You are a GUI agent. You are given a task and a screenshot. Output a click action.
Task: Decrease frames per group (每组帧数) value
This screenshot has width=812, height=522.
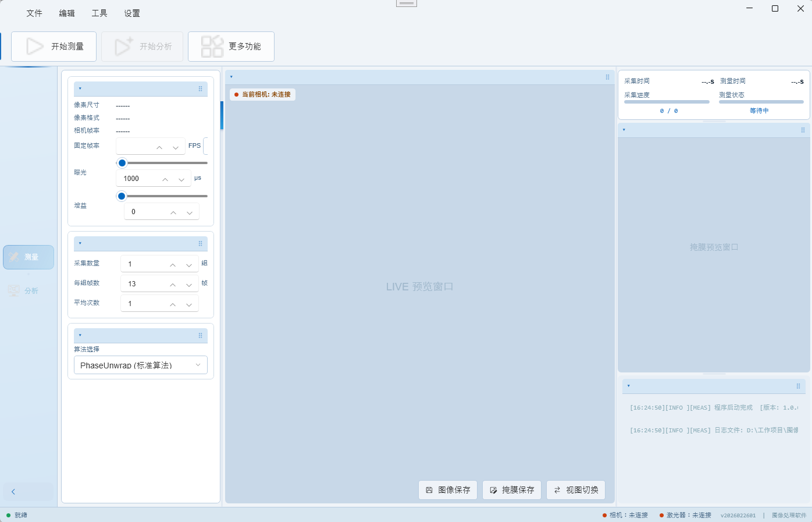[189, 285]
